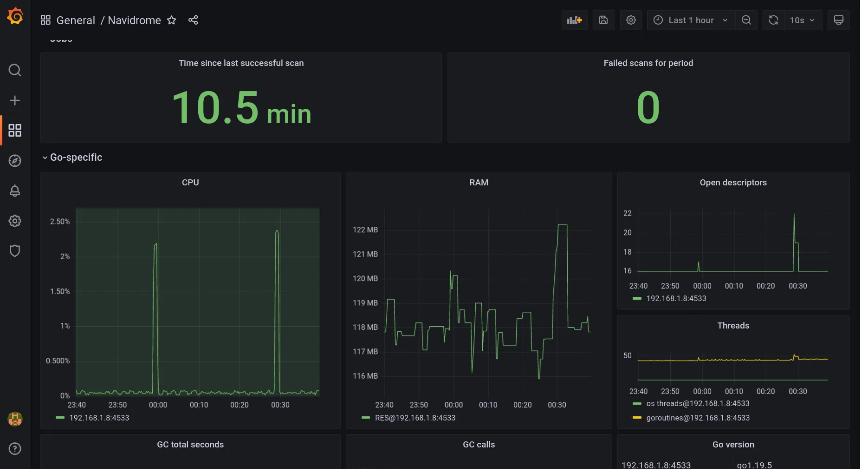Viewport: 868px width, 473px height.
Task: Open the search dashboards icon
Action: [x=15, y=70]
